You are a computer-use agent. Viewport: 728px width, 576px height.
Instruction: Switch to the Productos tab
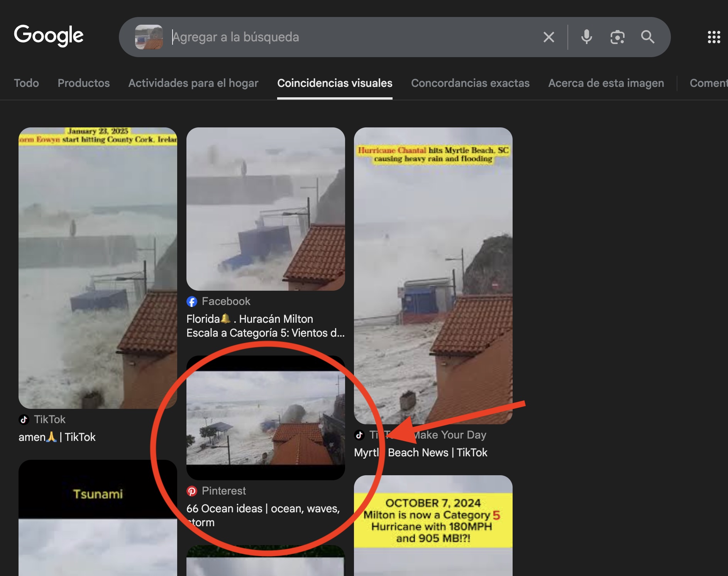pyautogui.click(x=84, y=83)
